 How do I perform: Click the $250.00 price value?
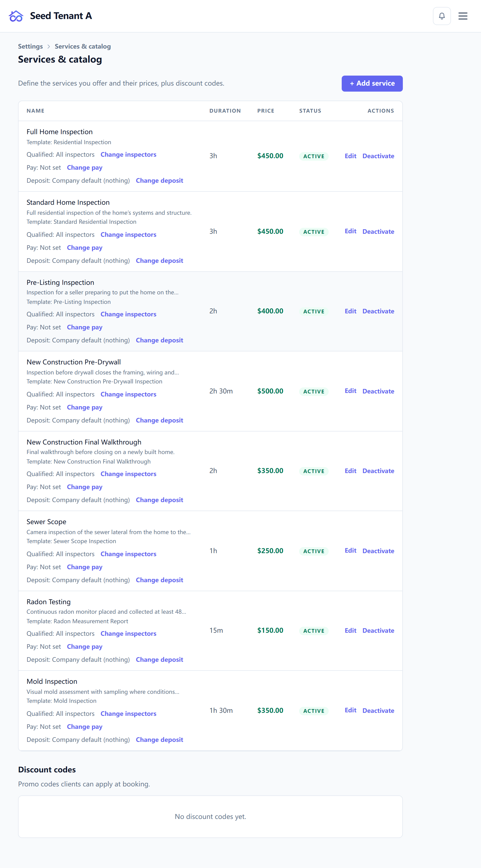270,551
